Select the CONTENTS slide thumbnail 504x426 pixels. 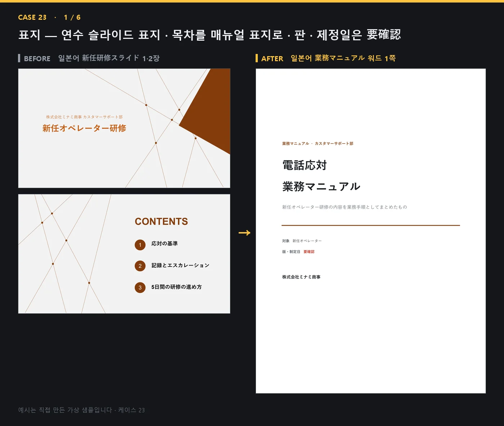tap(124, 254)
